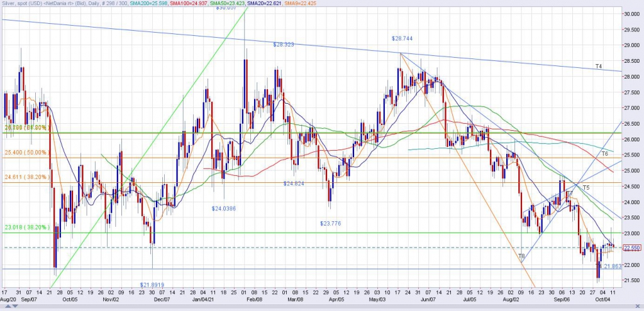Click the down triangle below the chart
644x311 pixels.
click(x=15, y=306)
